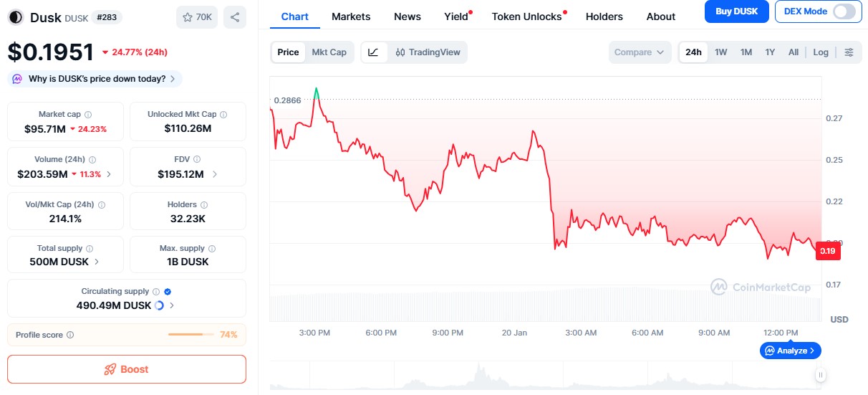Select the Mkt Cap chart view
This screenshot has width=868, height=395.
pos(329,52)
